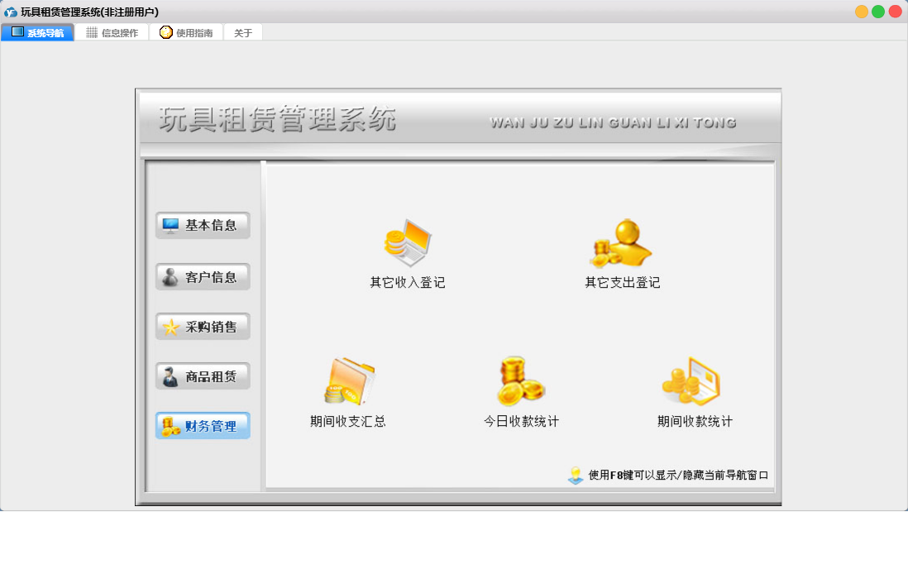
Task: Switch to the 系统导航 tab
Action: (38, 32)
